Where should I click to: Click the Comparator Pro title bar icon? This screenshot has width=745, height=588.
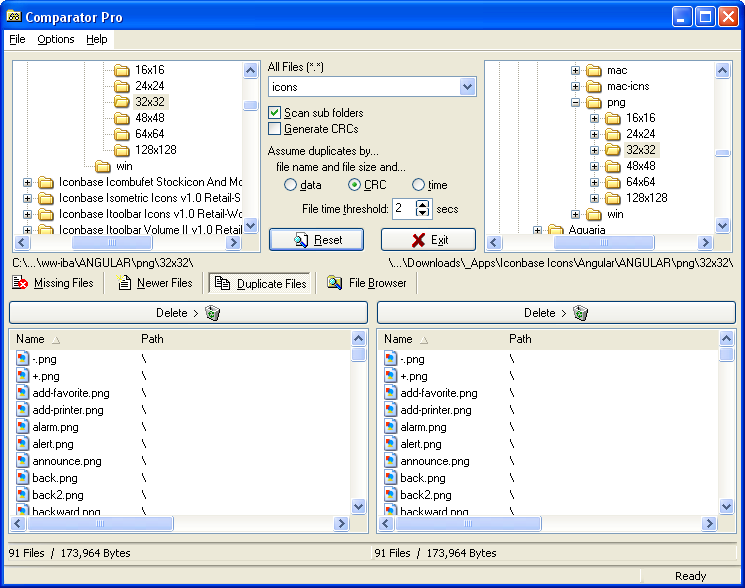[x=13, y=17]
